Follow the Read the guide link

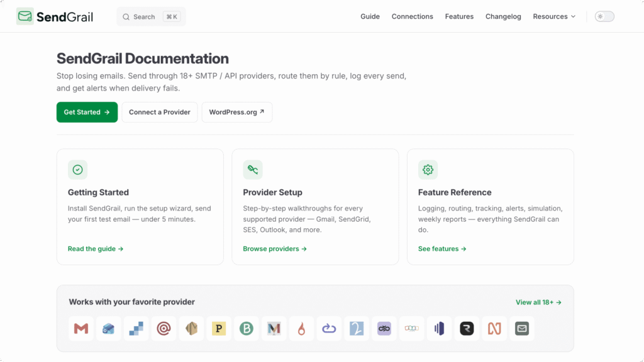[96, 249]
